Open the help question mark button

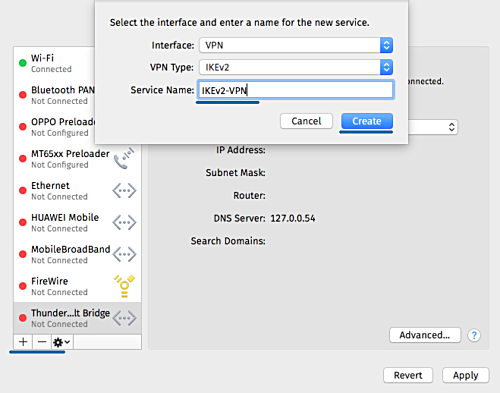pos(474,335)
